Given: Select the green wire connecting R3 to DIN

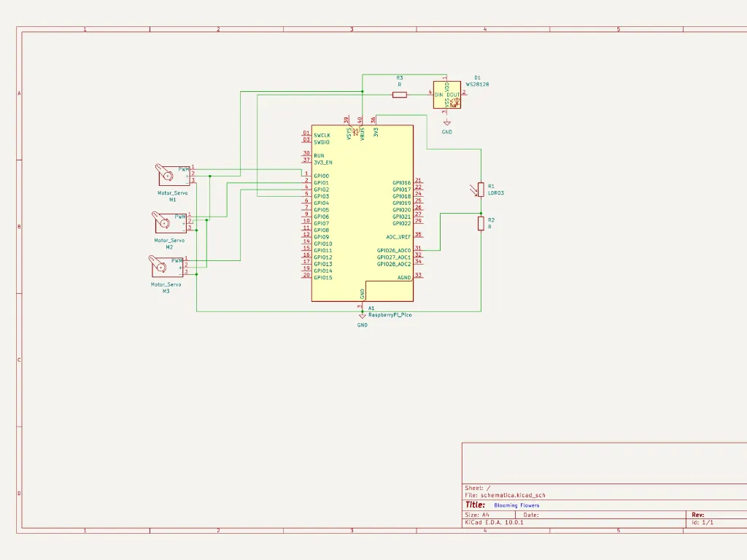Looking at the screenshot, I should (419, 94).
